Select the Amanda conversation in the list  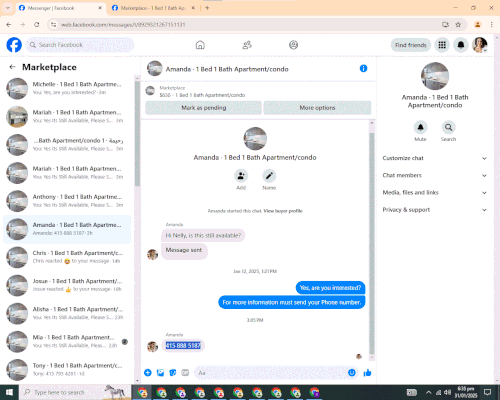[67, 229]
